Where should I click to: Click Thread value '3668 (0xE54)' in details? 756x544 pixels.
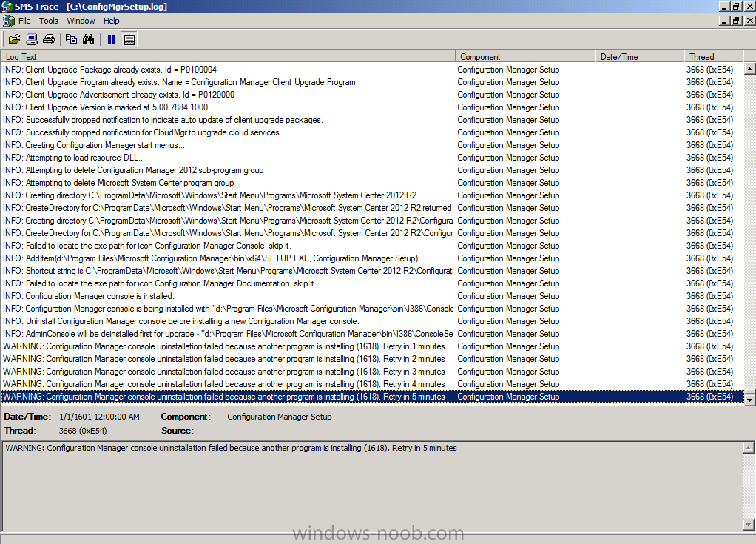83,431
